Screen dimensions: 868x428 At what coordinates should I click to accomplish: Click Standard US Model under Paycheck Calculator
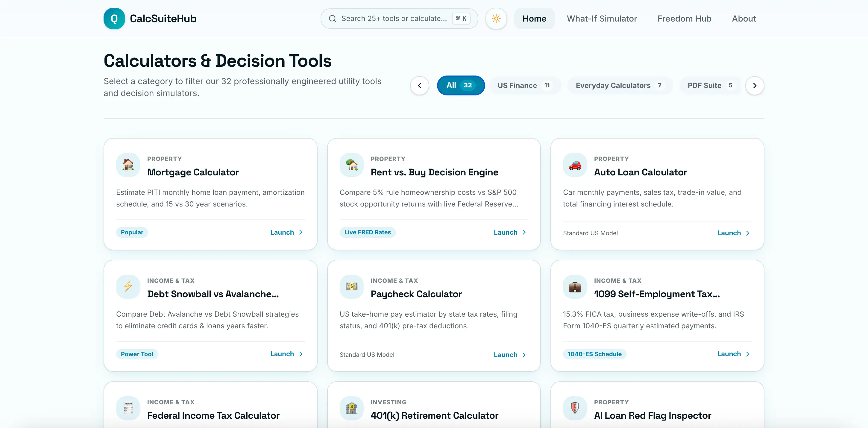[x=367, y=355]
